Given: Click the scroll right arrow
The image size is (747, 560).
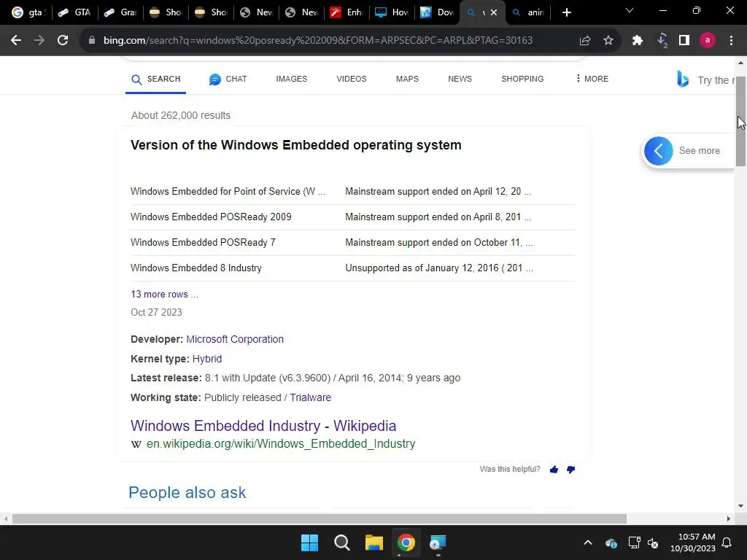Looking at the screenshot, I should click(x=729, y=518).
